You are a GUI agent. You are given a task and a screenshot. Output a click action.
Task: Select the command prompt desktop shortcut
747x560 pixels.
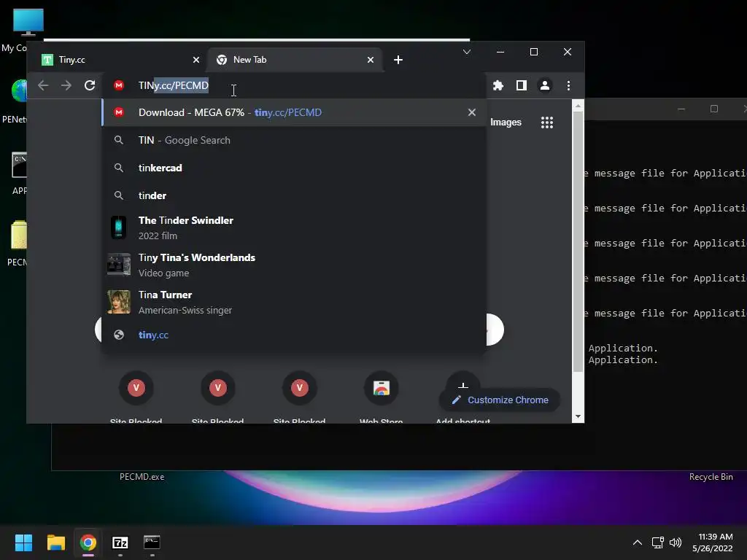(19, 165)
